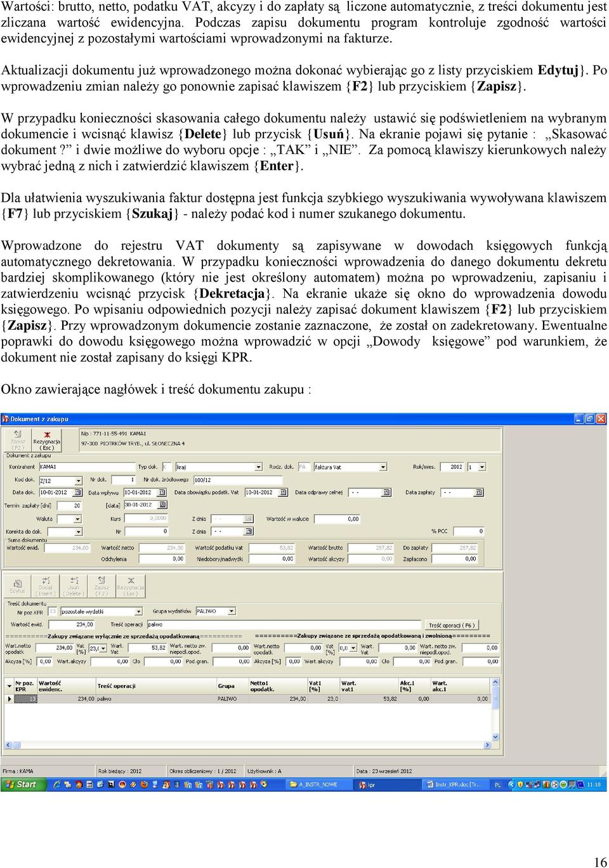Expand the Typ dok. kraj dropdown
Viewport: 609px width, 868px height.
click(x=258, y=467)
